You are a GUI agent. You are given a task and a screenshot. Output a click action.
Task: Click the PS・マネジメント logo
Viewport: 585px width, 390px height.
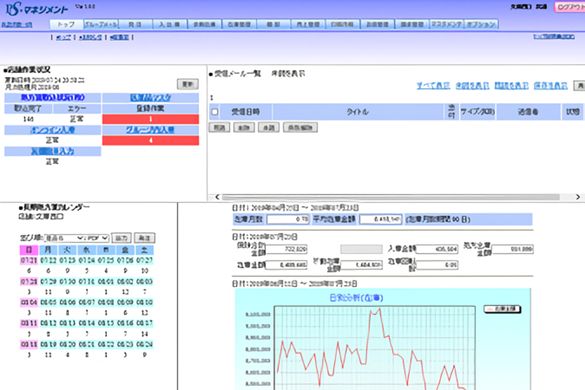[x=37, y=9]
